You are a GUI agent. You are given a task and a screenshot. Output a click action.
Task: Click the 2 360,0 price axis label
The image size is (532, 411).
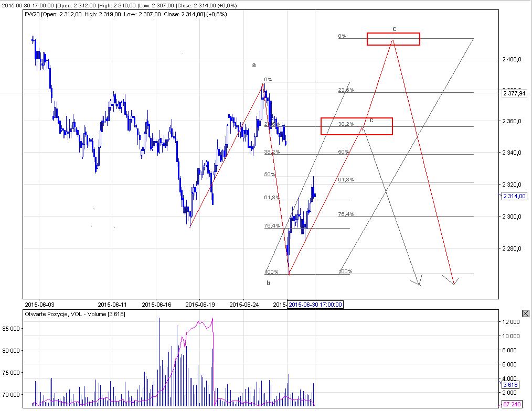point(512,121)
